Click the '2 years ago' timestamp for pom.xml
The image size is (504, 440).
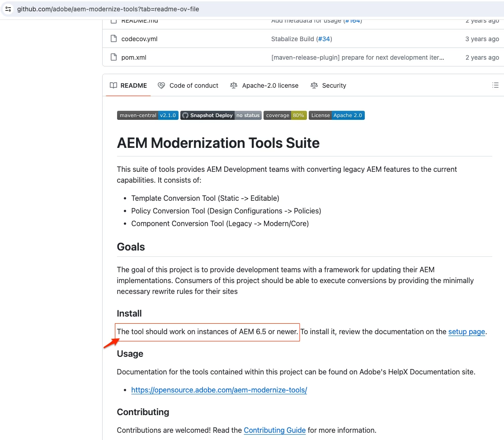point(482,57)
